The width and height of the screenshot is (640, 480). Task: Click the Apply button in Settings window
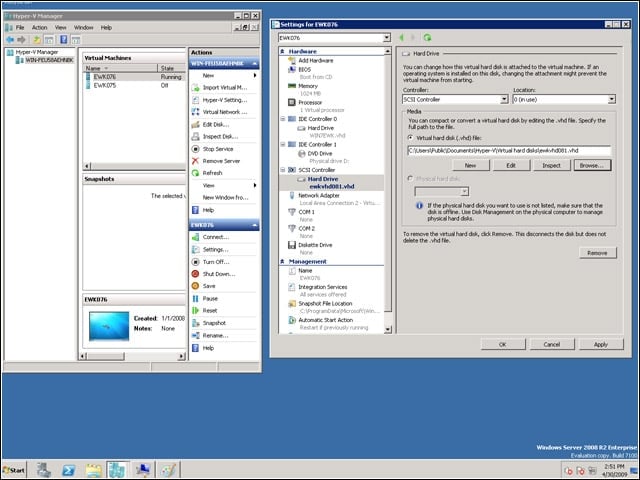601,344
